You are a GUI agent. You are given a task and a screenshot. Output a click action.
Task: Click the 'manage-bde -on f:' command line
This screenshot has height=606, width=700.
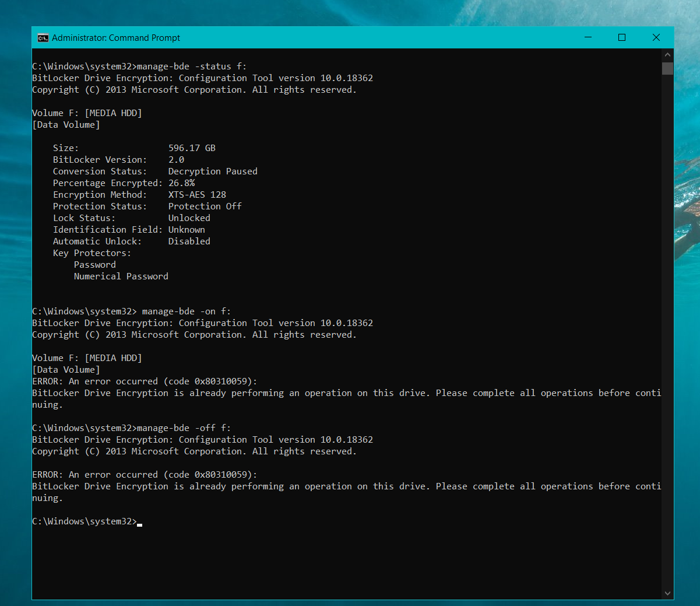coord(131,311)
